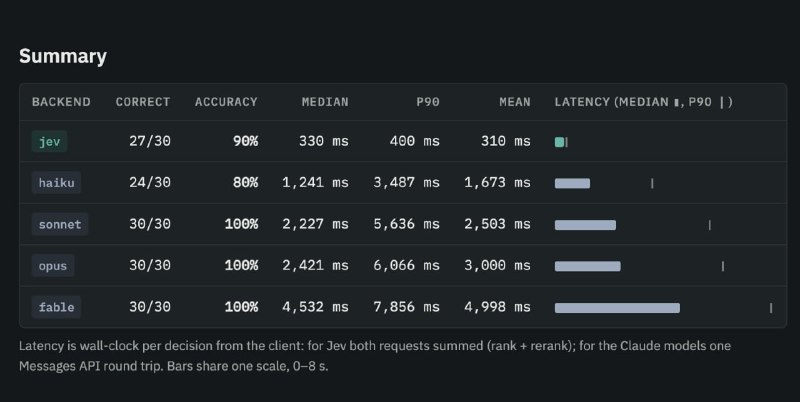Viewport: 800px width, 402px height.
Task: Click the fable backend tag
Action: (x=57, y=307)
